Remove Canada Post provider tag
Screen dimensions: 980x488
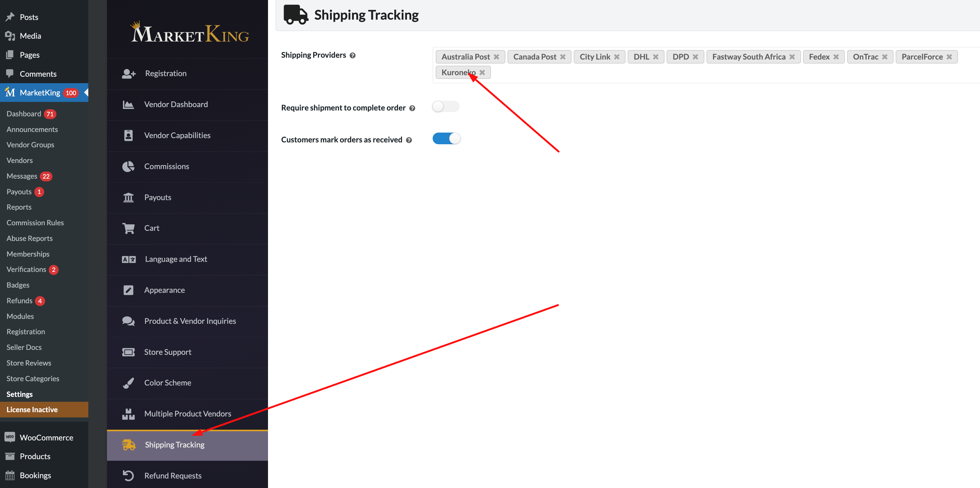coord(563,57)
